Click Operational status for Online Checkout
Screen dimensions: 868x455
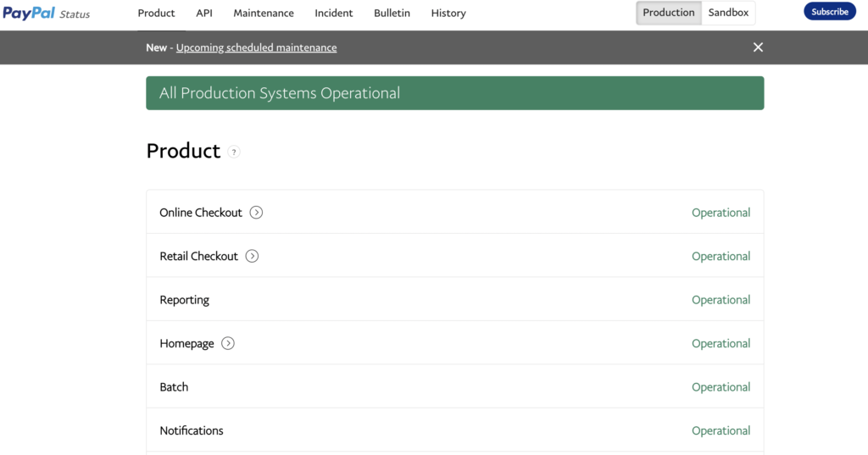point(721,213)
